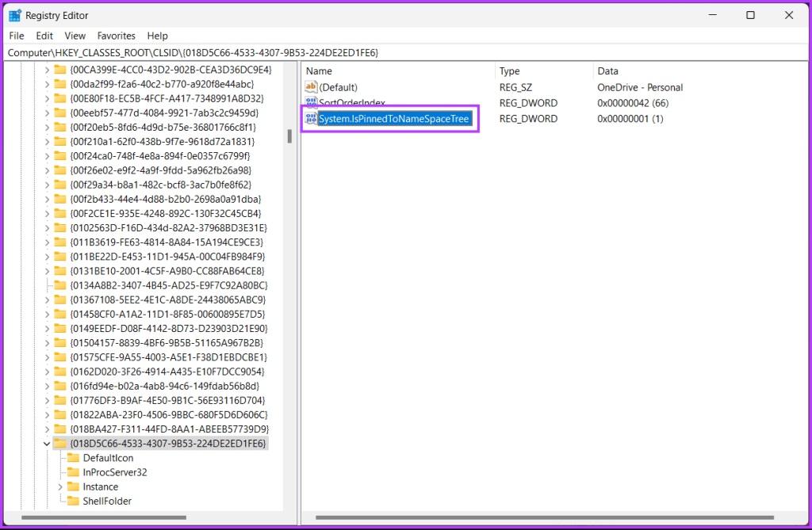Screen dimensions: 812x530
Task: Select folder icon of {01575CFE-9A55-4003-A5E1-F38D1EBDCBE1}
Action: pos(60,357)
